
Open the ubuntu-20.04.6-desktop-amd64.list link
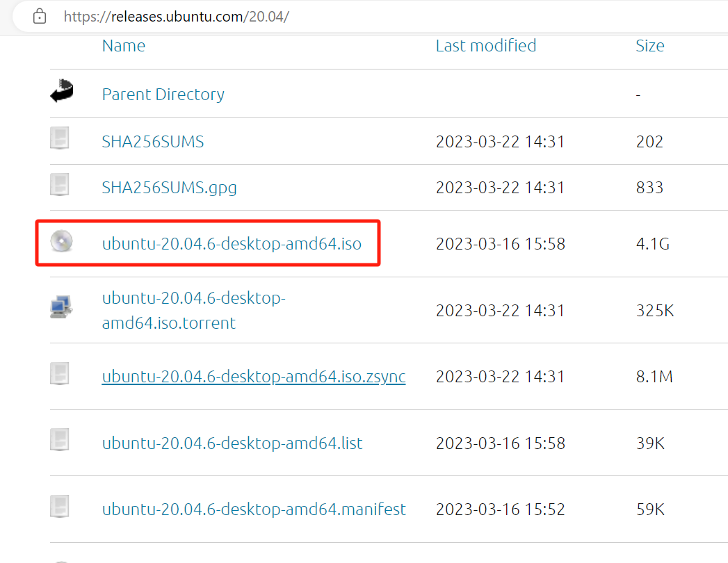point(232,443)
